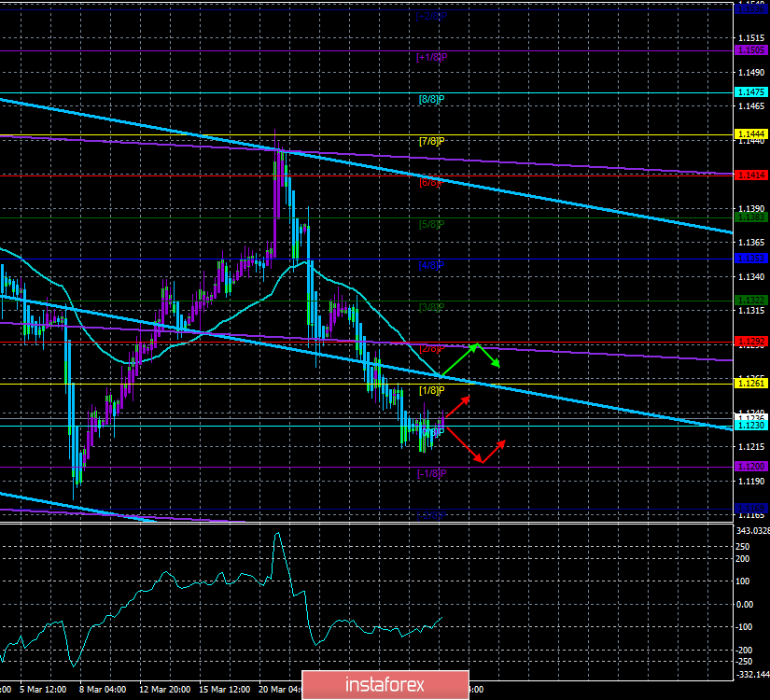Click the [7/8]P Murray level label
The image size is (770, 700).
coord(431,142)
